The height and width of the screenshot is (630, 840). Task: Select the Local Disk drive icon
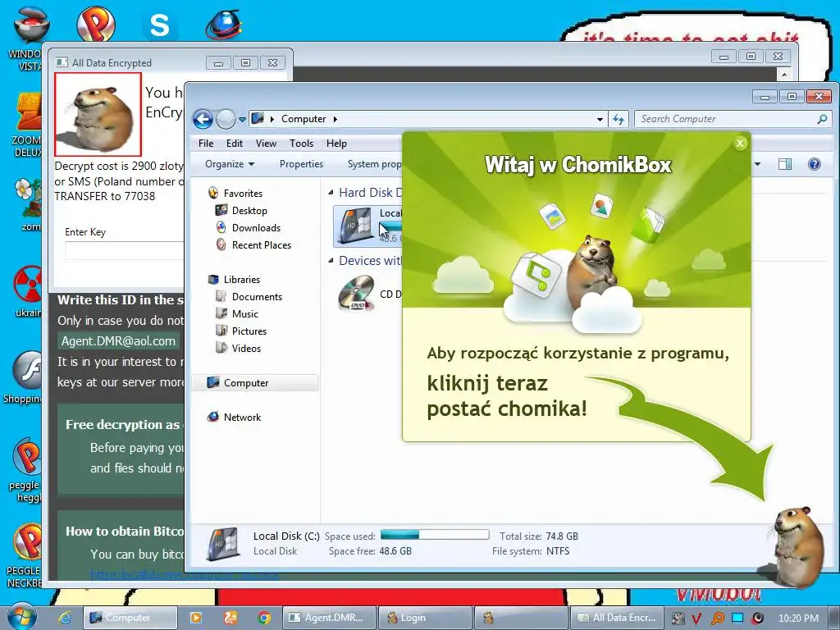pos(355,226)
